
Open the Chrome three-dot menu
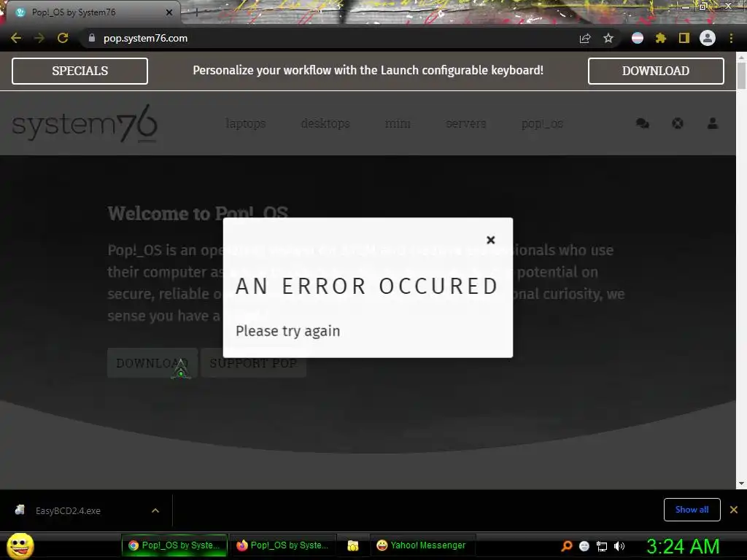[x=731, y=38]
